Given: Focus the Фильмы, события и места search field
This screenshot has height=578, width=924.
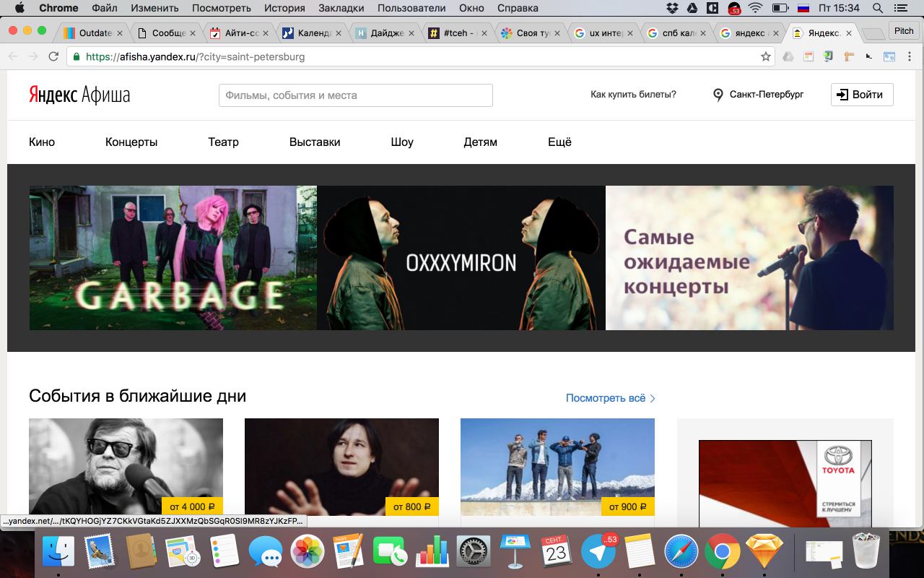Looking at the screenshot, I should tap(356, 95).
